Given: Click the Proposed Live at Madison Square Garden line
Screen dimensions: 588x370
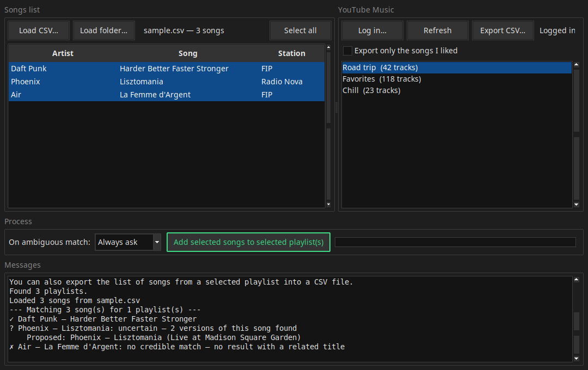Looking at the screenshot, I should pyautogui.click(x=163, y=337).
